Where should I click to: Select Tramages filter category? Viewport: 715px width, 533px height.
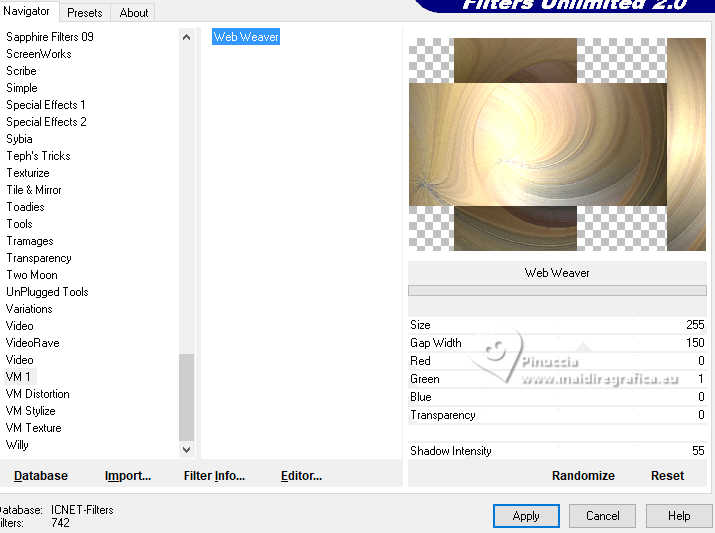pos(30,241)
